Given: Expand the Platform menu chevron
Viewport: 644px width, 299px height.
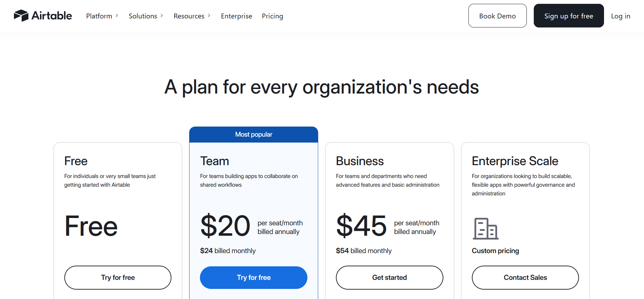Looking at the screenshot, I should coord(117,16).
